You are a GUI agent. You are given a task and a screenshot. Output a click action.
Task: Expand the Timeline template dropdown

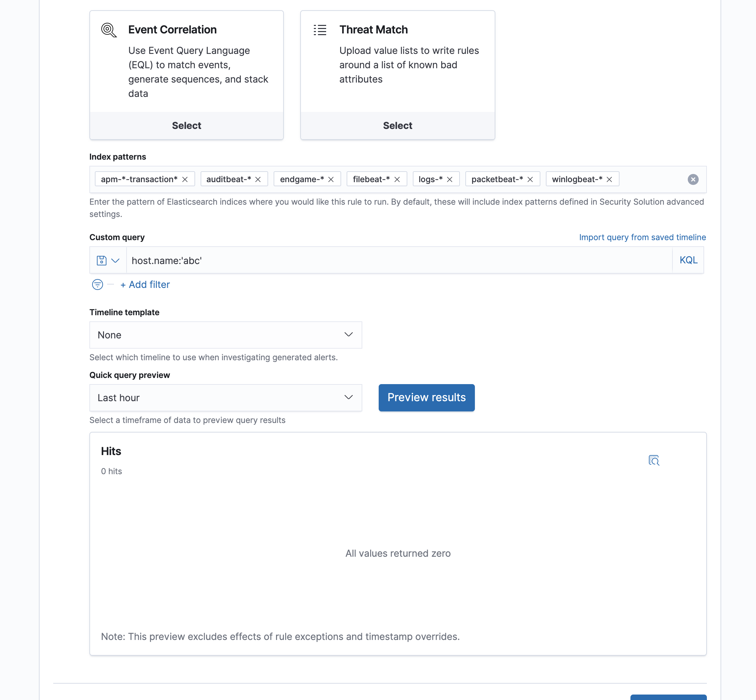[226, 335]
